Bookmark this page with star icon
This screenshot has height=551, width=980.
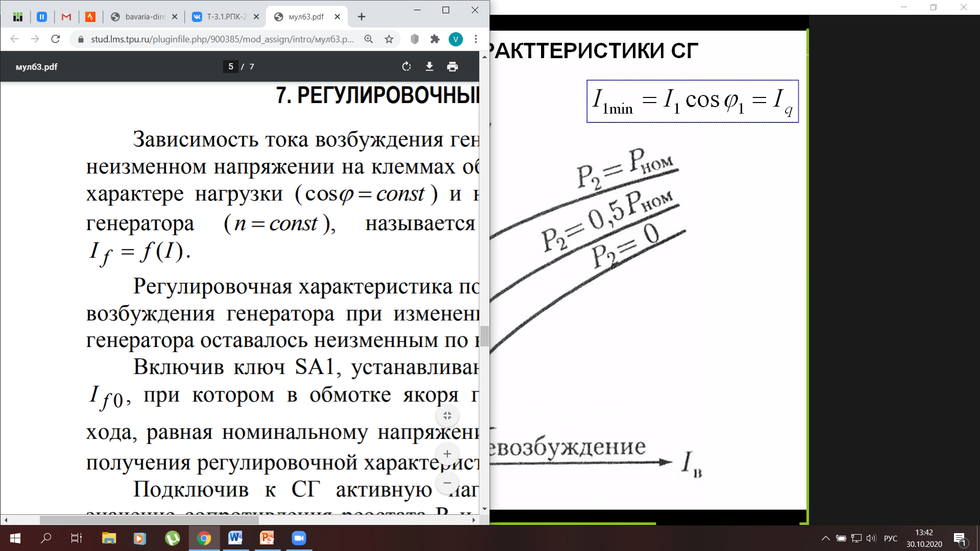tap(389, 39)
